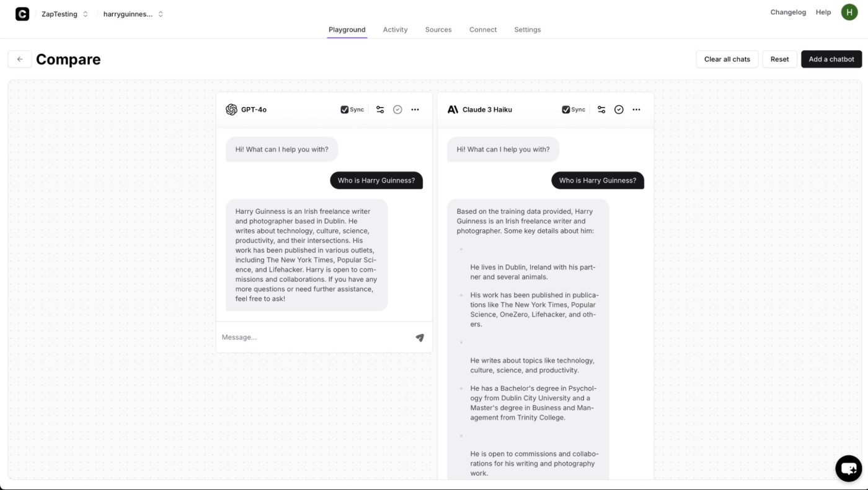Click the Claude 'Who is Harry Guinness?' bubble
The image size is (868, 490).
[598, 180]
